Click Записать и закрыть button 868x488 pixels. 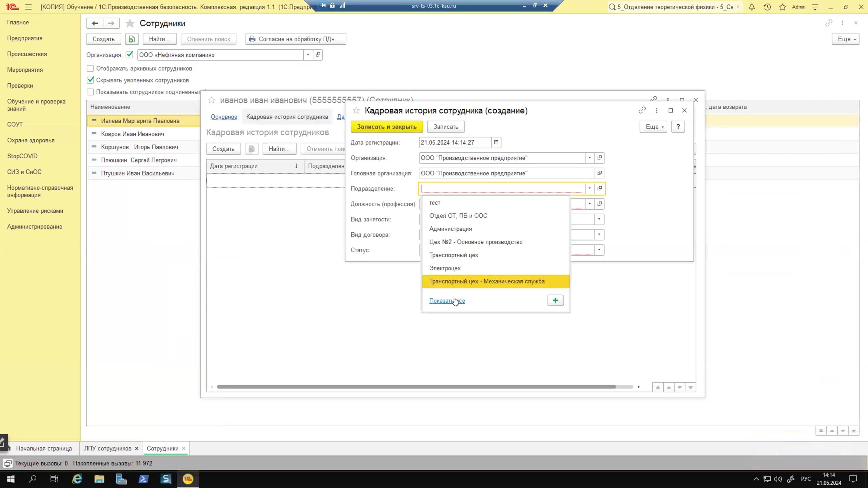point(387,127)
